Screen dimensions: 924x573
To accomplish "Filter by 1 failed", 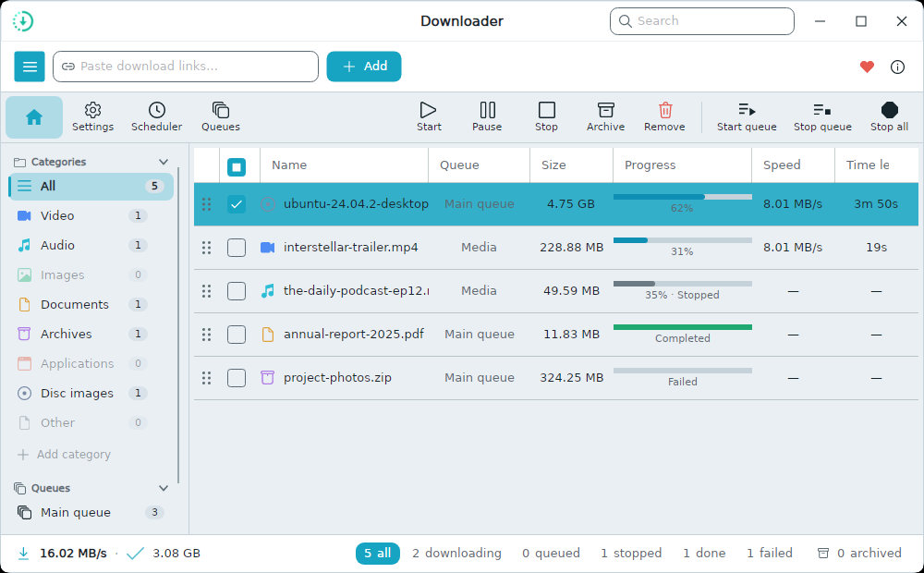I will (x=770, y=554).
